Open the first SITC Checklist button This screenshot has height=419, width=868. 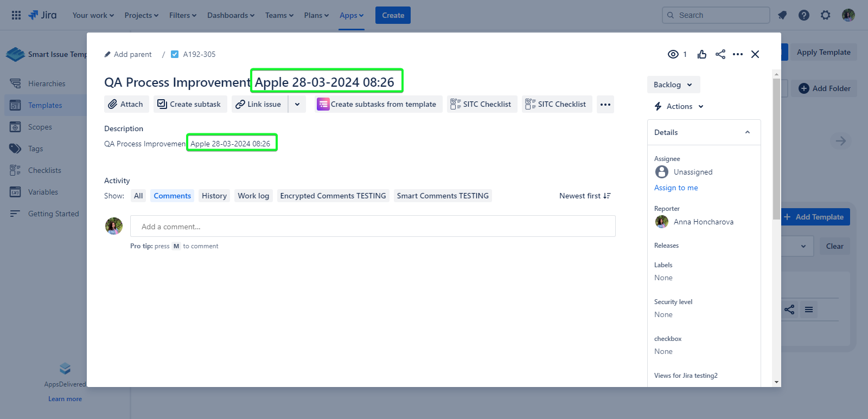tap(482, 104)
